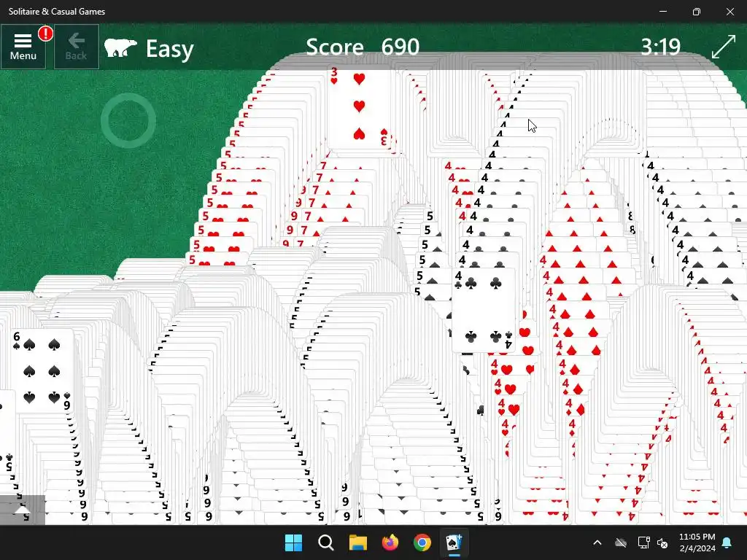The height and width of the screenshot is (560, 747).
Task: Click the Solitaire & Casual Games title
Action: (57, 12)
